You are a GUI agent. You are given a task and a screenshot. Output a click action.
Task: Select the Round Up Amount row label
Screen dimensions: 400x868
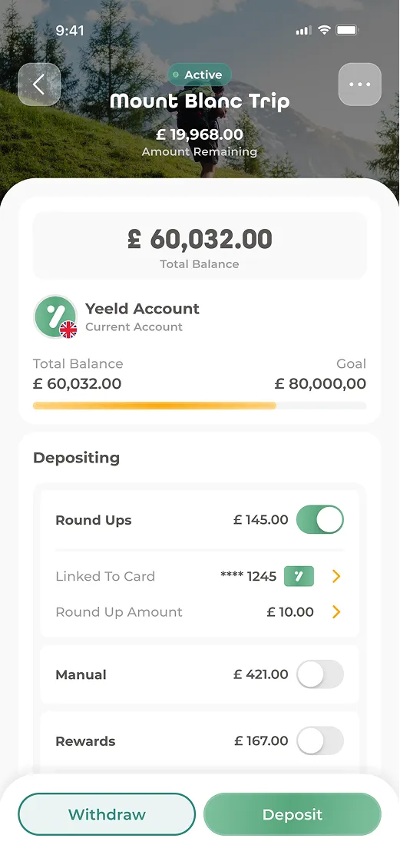tap(119, 611)
